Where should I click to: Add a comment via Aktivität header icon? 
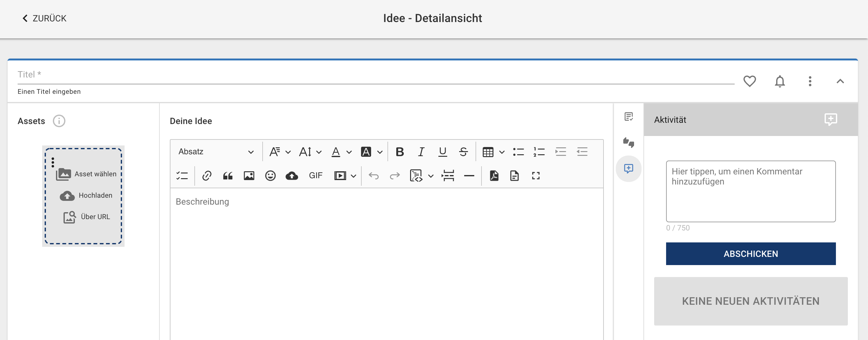point(831,119)
